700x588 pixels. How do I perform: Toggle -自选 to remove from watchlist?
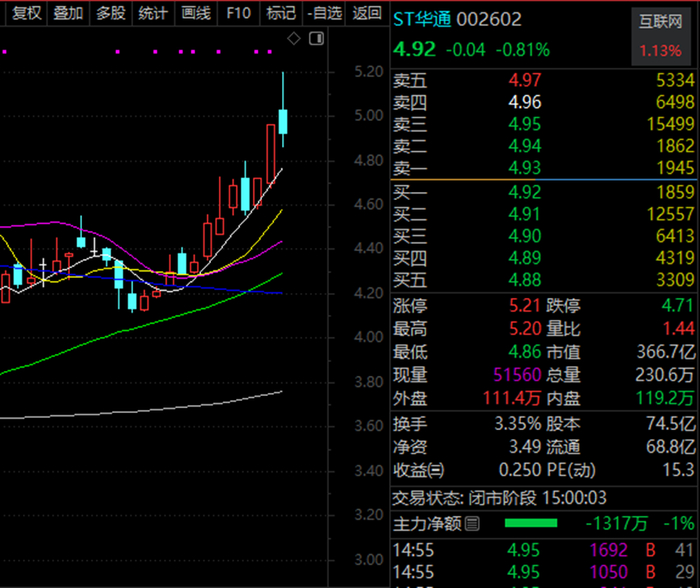point(324,13)
